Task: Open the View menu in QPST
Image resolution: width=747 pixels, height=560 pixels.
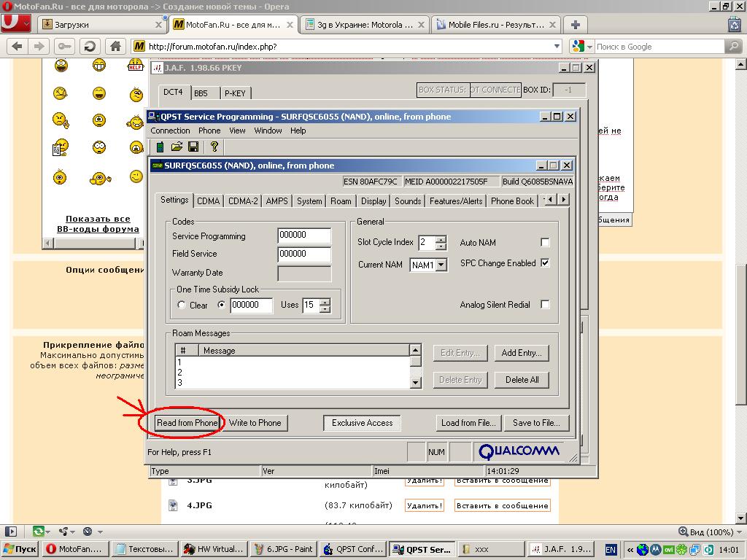Action: [237, 131]
